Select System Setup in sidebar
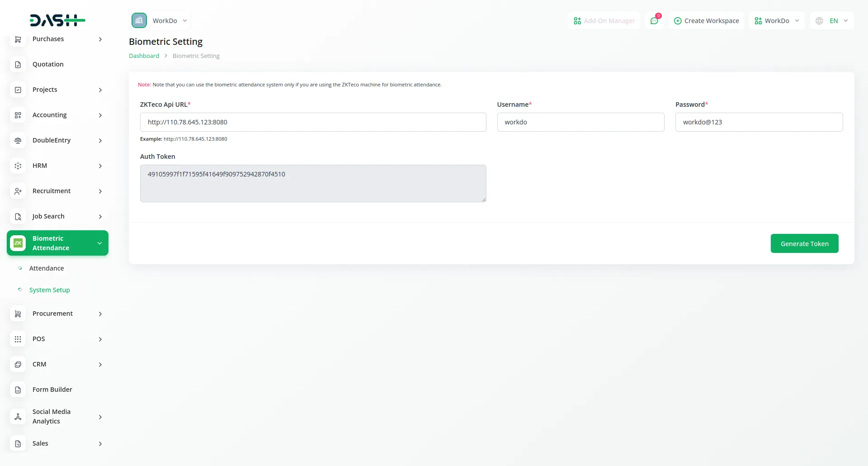The image size is (868, 466). 50,290
